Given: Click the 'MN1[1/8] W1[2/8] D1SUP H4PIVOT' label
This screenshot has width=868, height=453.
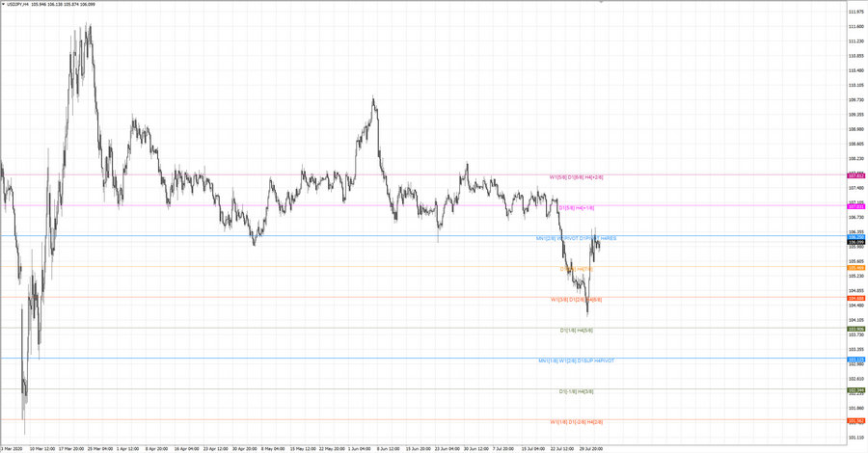Looking at the screenshot, I should pos(577,360).
